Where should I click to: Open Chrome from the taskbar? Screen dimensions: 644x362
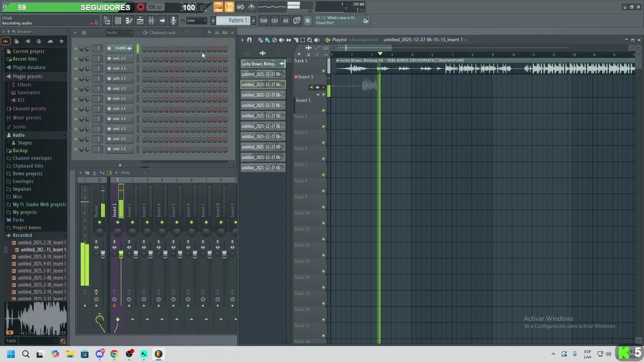[114, 354]
